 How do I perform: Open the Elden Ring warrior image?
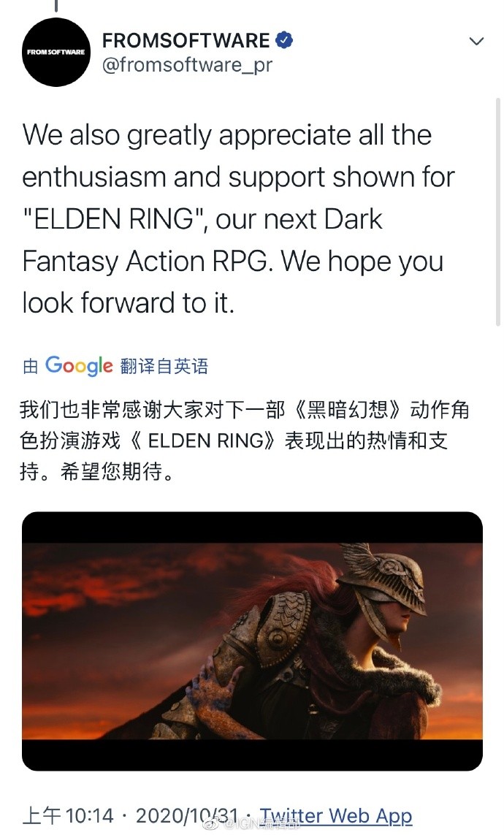point(252,641)
